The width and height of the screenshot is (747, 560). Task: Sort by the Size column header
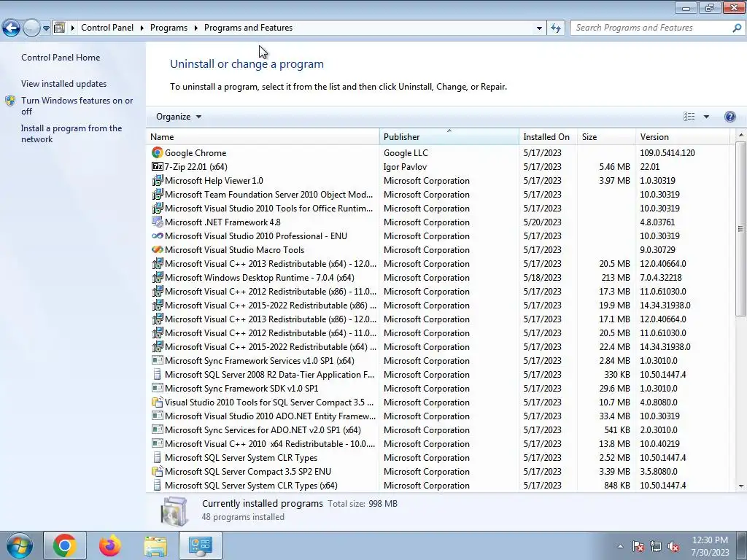(606, 136)
